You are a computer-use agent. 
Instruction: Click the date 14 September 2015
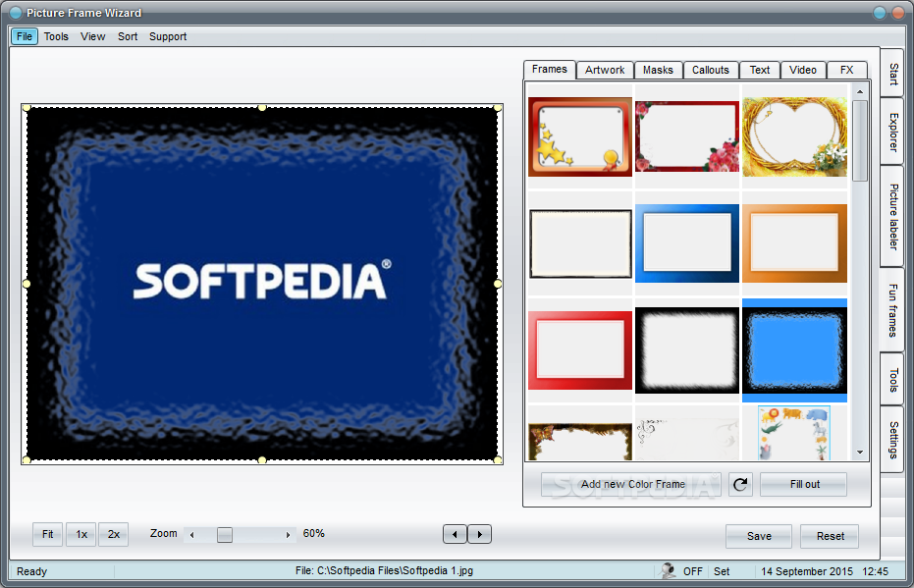pos(807,571)
